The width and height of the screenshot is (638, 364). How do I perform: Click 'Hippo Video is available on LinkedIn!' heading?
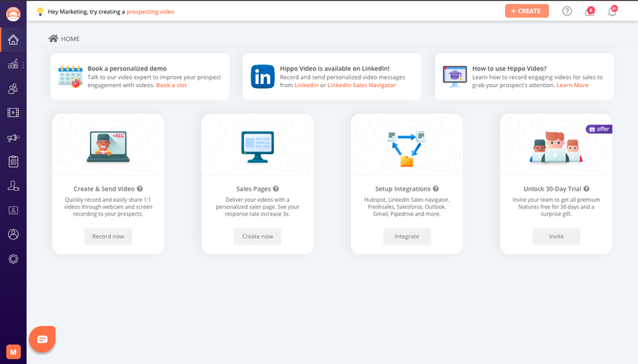pyautogui.click(x=335, y=68)
